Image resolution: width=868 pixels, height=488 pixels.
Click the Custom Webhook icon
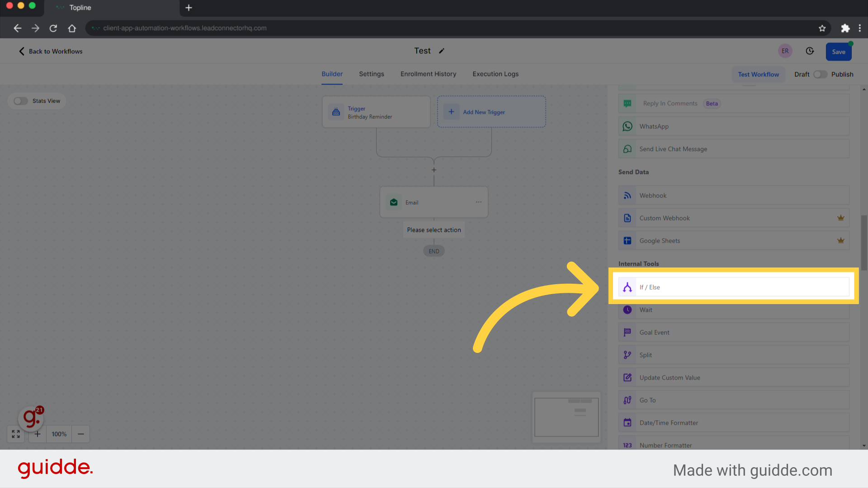click(x=627, y=218)
